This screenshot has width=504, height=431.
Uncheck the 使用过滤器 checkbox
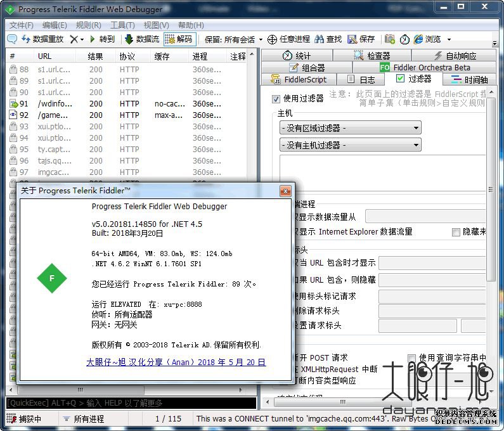click(x=276, y=99)
